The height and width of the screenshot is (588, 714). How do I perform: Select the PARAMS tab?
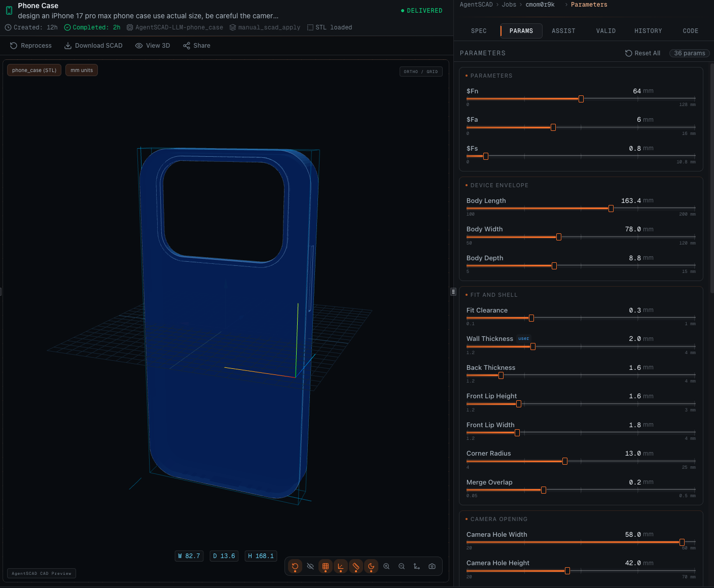521,31
